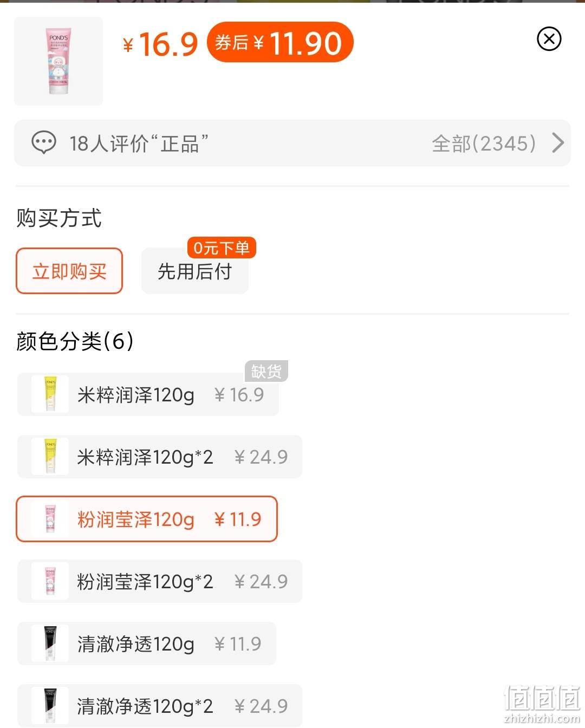This screenshot has height=728, width=585.
Task: Select 先用后付 purchase method
Action: (195, 271)
